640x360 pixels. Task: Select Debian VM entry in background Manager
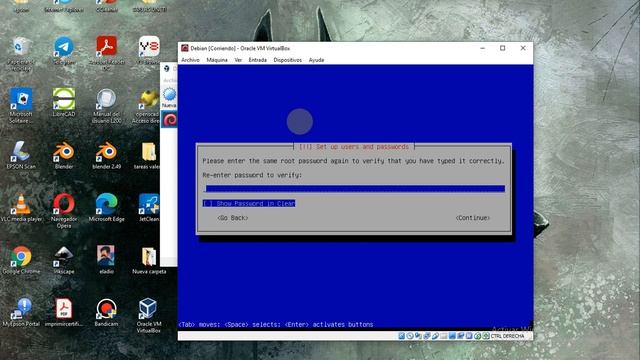click(169, 120)
